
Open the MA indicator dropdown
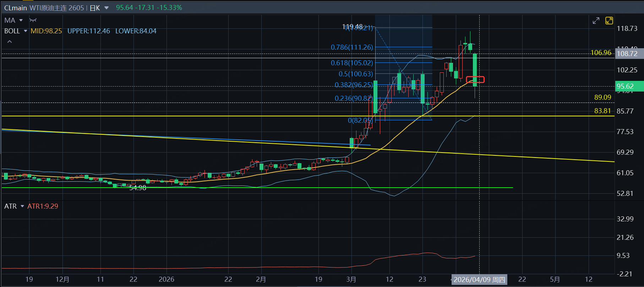(x=21, y=20)
